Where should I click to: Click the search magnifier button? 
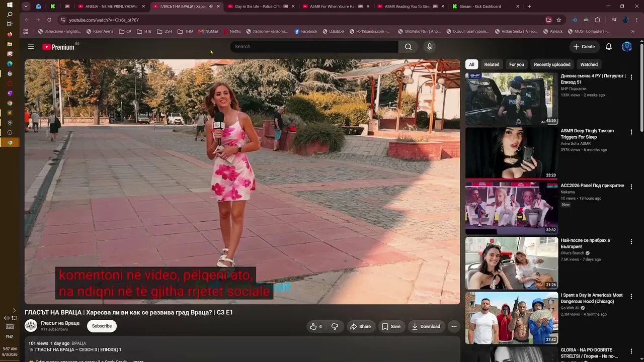(x=408, y=47)
